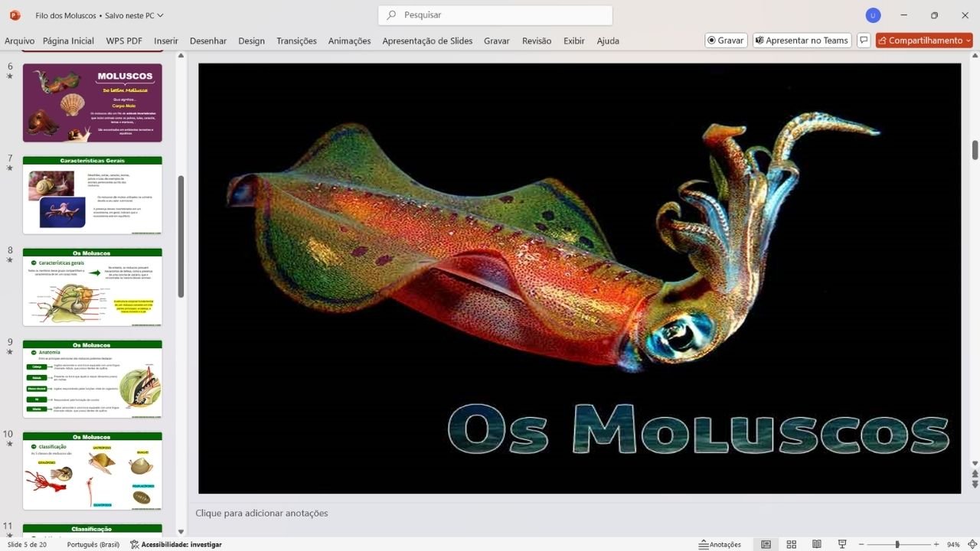
Task: Select the Inserir ribbon tab
Action: (166, 41)
